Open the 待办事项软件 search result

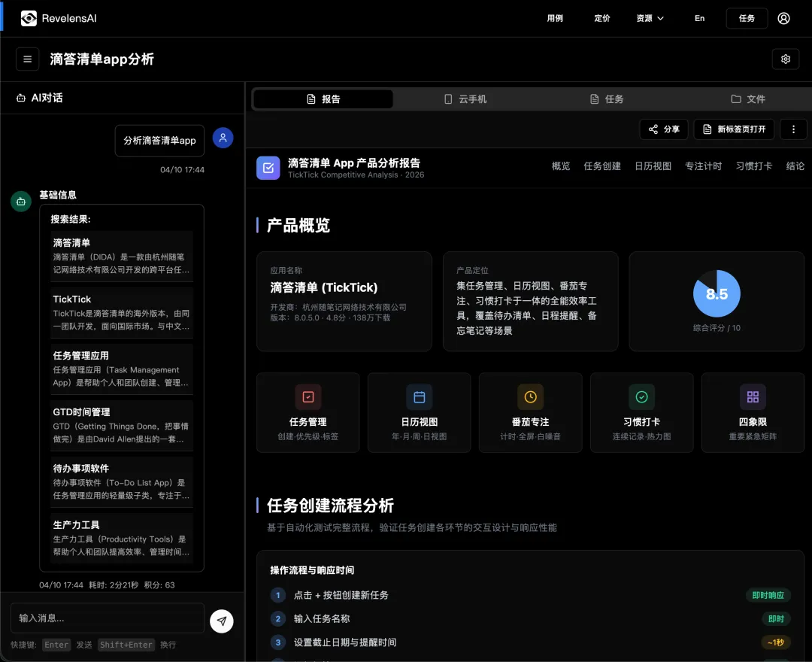click(122, 481)
